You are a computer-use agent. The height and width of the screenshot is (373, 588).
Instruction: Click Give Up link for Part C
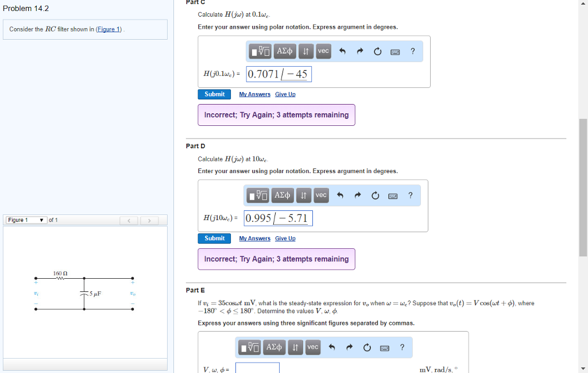[285, 94]
